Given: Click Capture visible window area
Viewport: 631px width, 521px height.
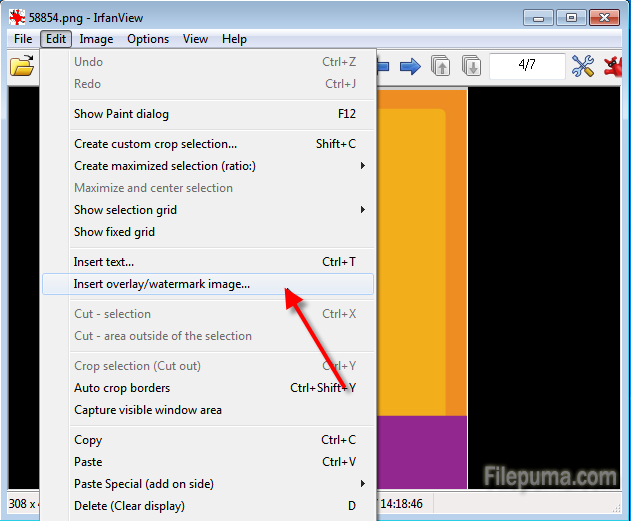Looking at the screenshot, I should point(148,410).
